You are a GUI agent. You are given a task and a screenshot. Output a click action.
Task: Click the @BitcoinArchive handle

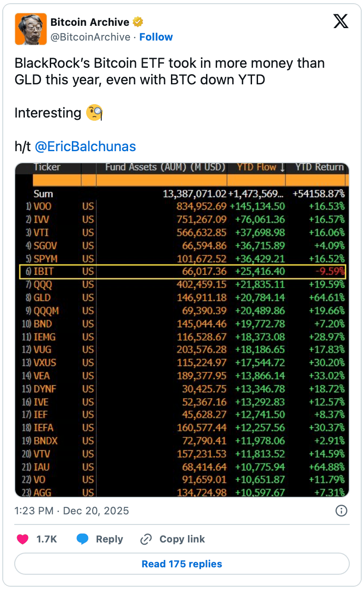[x=90, y=37]
